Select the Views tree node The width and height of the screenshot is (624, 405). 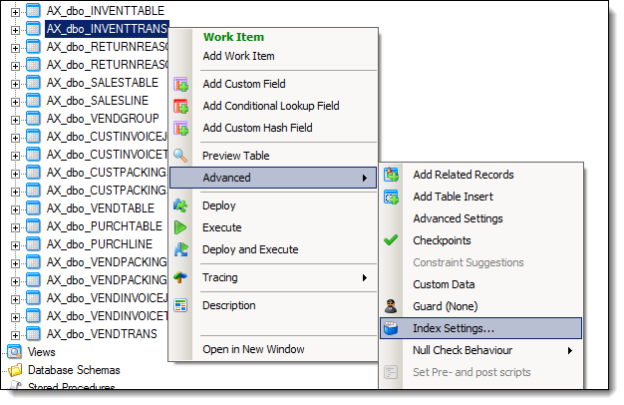[41, 352]
